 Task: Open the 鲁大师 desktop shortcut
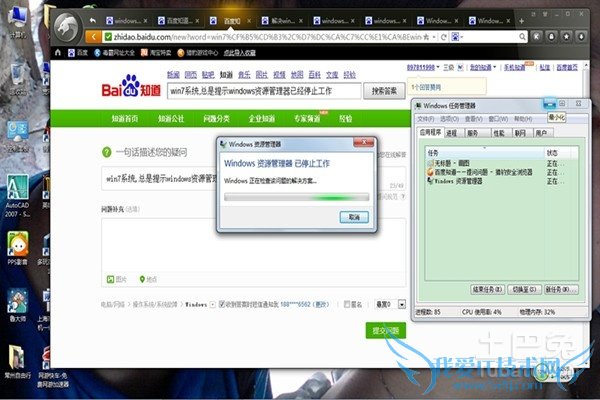pyautogui.click(x=17, y=305)
